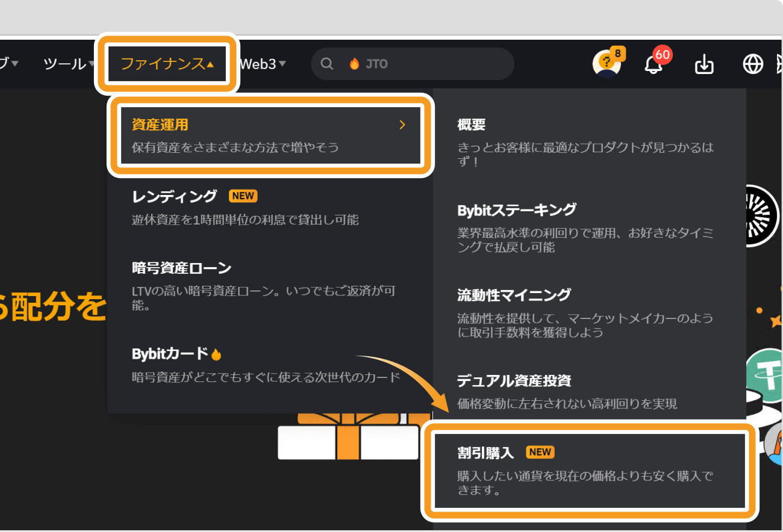Select レンディング menu item
Image resolution: width=783 pixels, height=532 pixels.
click(175, 196)
